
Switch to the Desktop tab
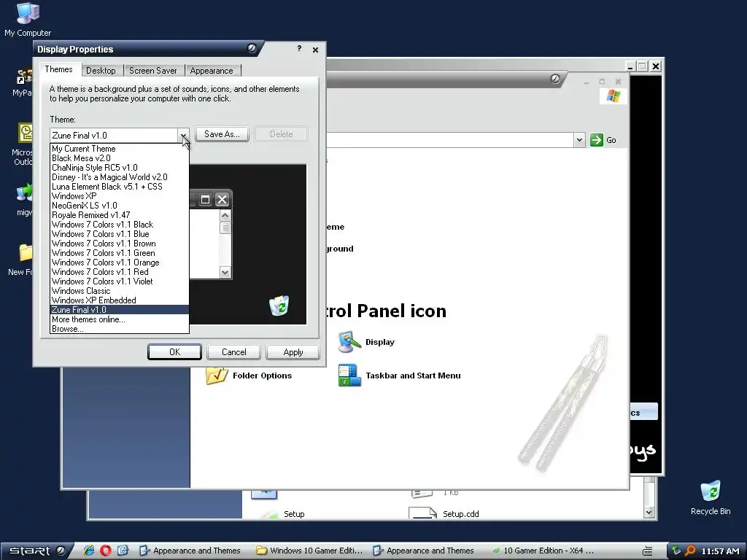pyautogui.click(x=101, y=71)
